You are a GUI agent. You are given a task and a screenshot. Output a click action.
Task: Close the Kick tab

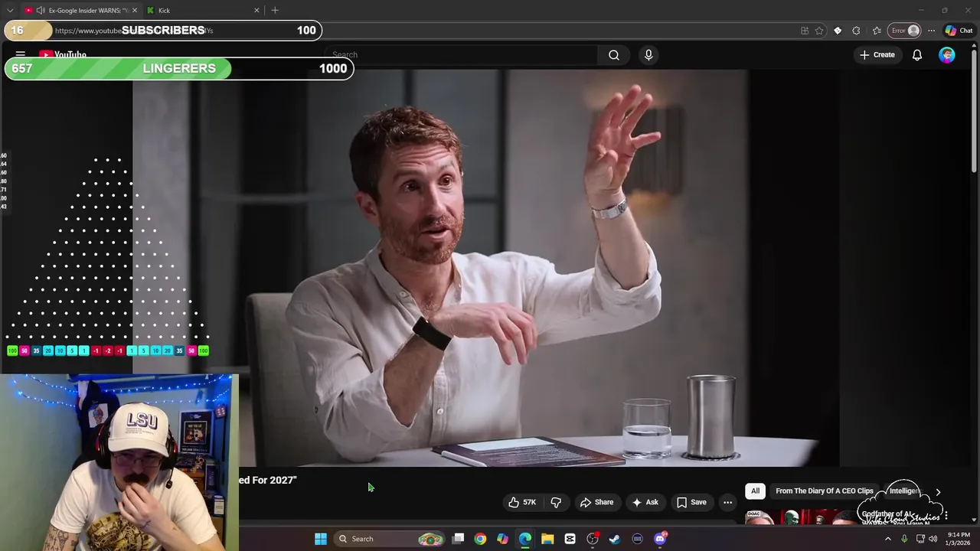pos(256,10)
